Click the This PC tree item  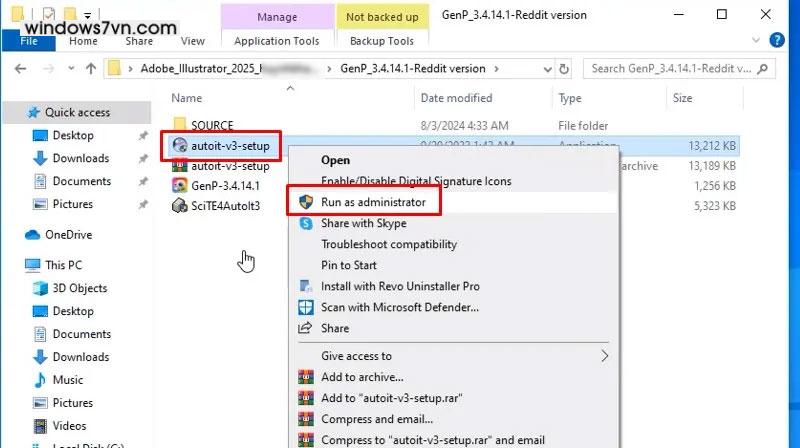tap(63, 266)
